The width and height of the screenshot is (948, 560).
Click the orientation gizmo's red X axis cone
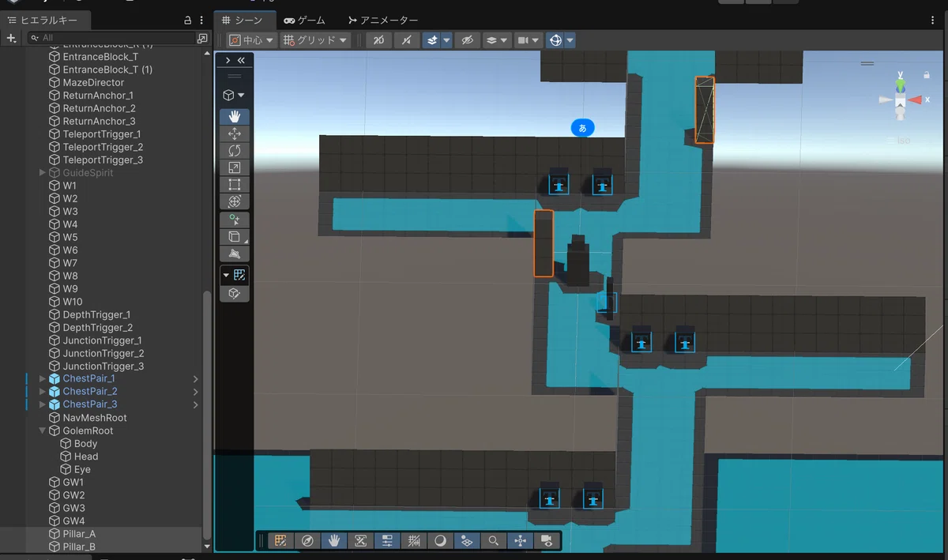tap(916, 100)
